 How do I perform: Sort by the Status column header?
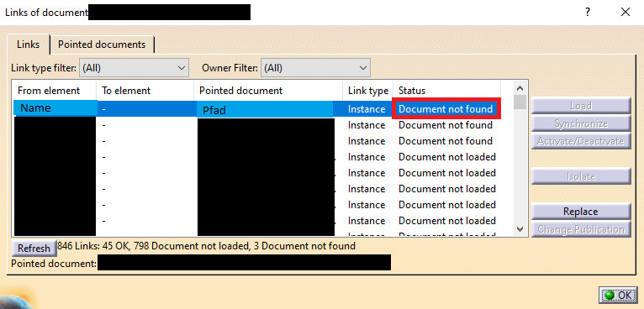click(447, 91)
